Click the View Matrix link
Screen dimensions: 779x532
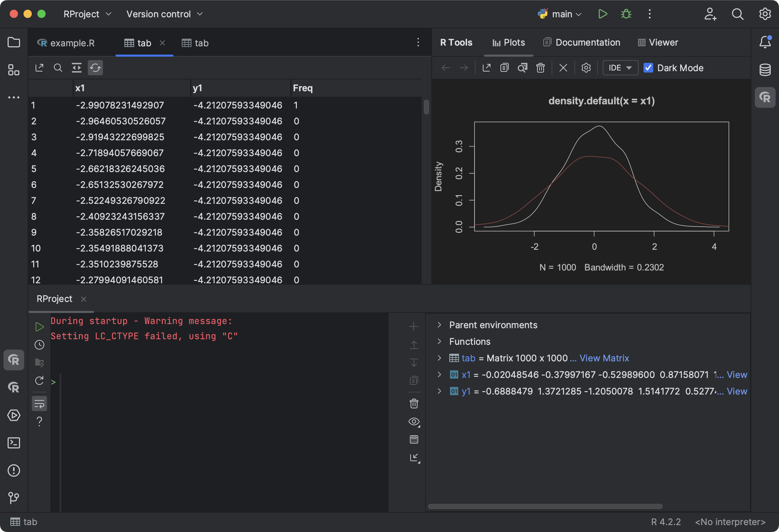[604, 358]
